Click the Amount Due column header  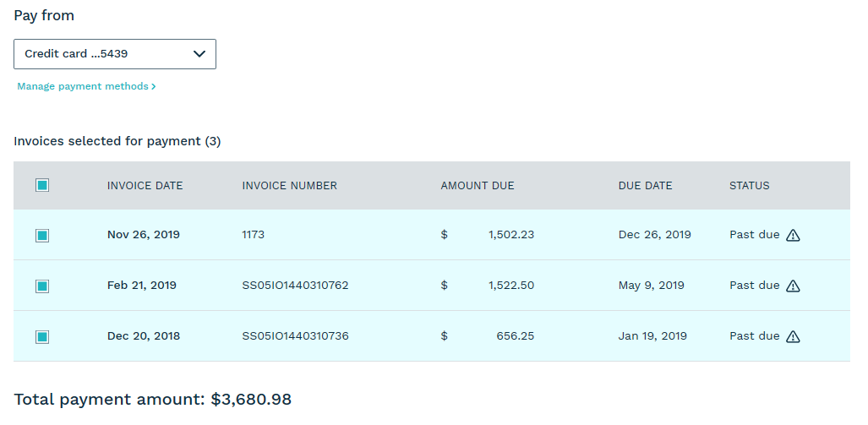click(477, 186)
